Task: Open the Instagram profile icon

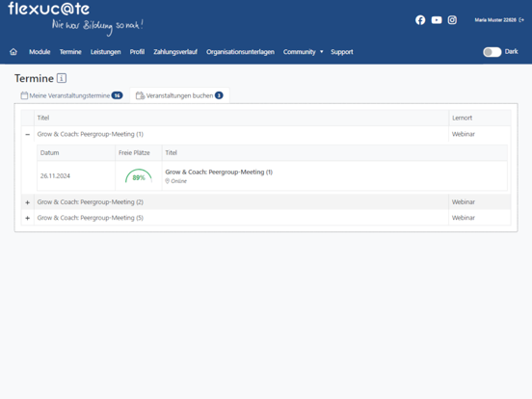Action: [452, 20]
